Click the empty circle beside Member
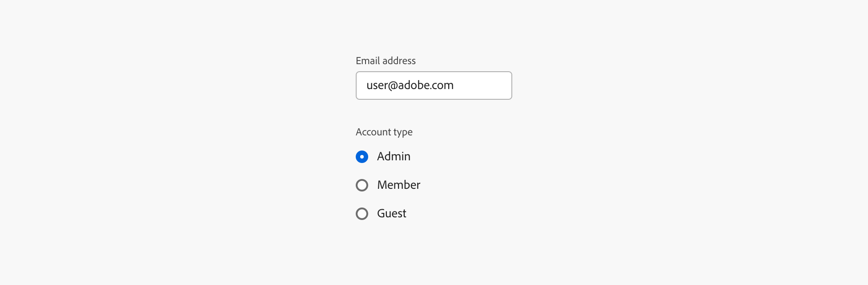 (362, 185)
